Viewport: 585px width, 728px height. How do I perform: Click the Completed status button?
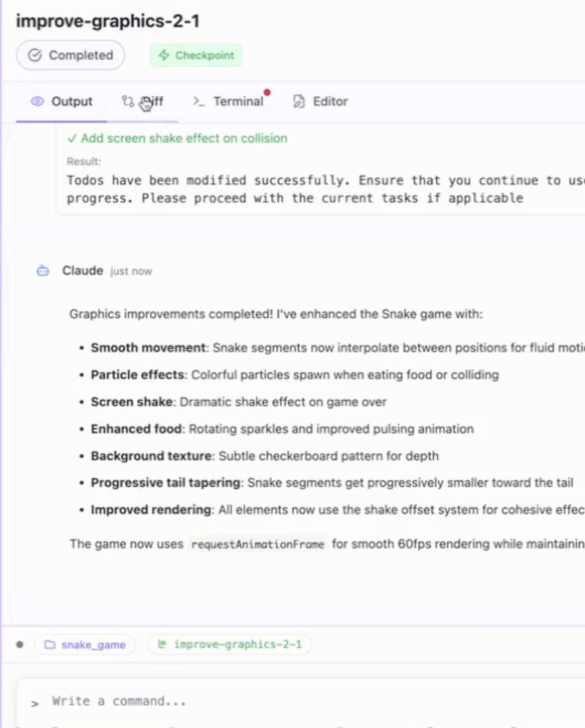click(x=70, y=55)
